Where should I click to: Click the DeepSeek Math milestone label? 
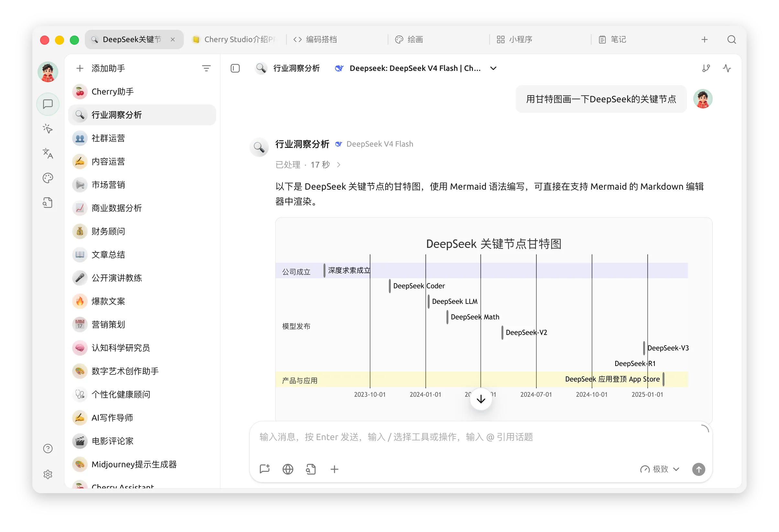(475, 317)
